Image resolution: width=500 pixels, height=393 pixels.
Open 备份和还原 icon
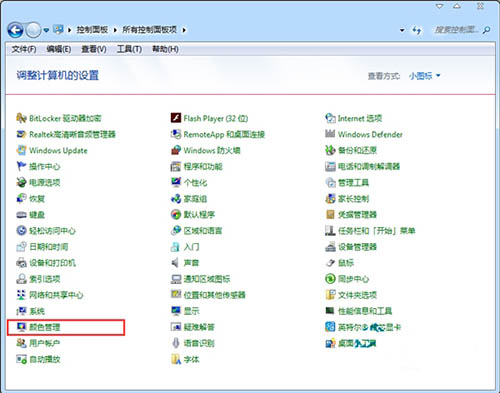point(330,150)
